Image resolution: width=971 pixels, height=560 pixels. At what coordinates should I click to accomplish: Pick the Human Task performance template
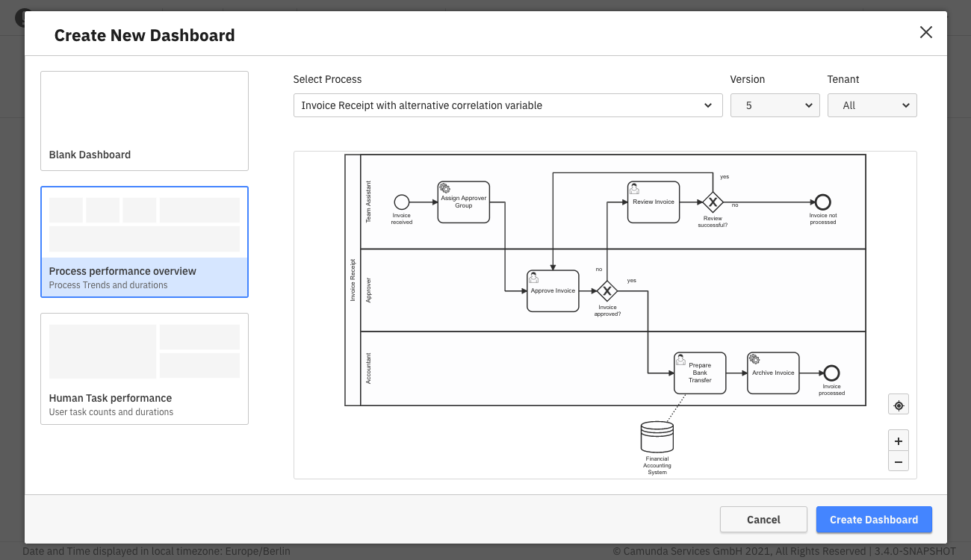(144, 369)
